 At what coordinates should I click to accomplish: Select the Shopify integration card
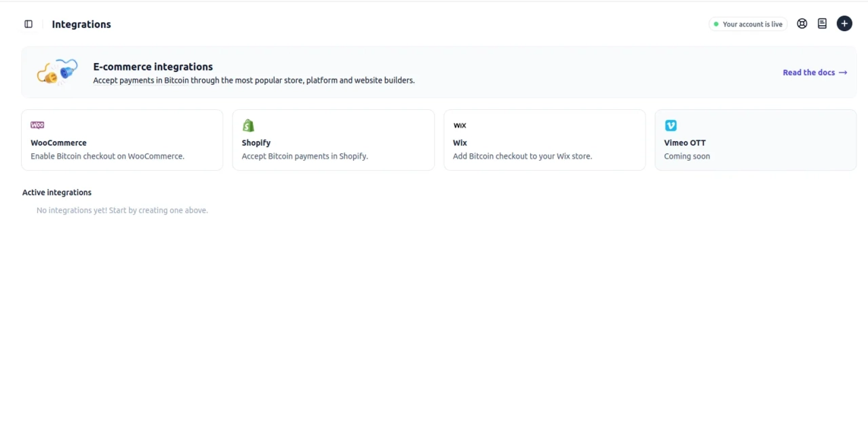(333, 140)
